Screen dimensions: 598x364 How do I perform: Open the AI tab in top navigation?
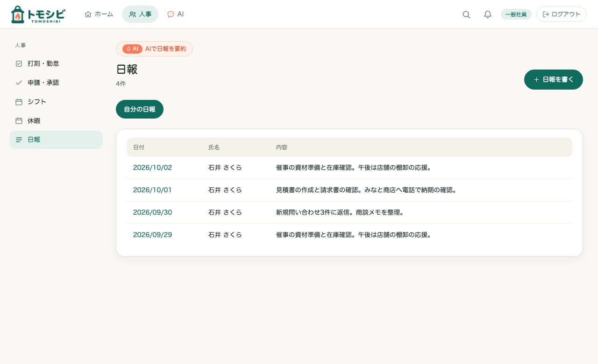tap(175, 14)
